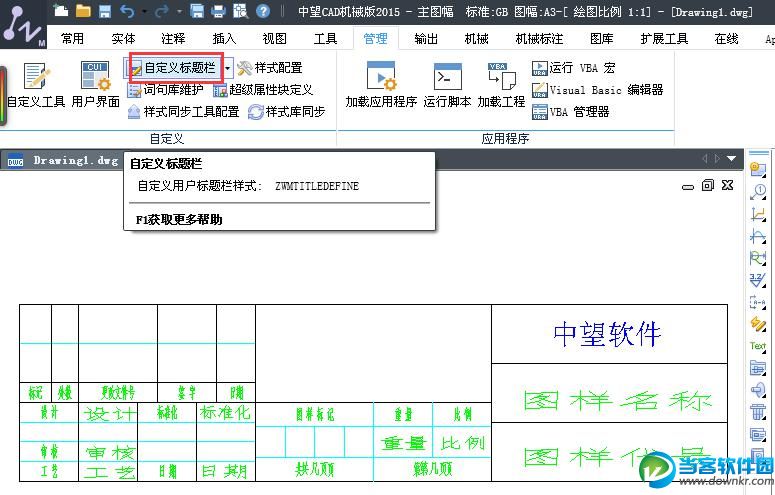Screen dimensions: 775x495
Task: Click the folder drawing icon below Text
Action: pos(758,368)
